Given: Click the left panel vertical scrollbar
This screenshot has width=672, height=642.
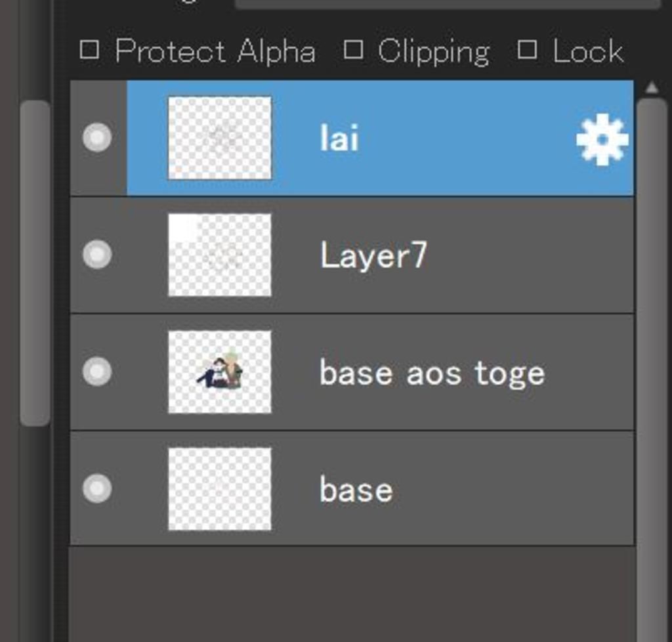Looking at the screenshot, I should (35, 263).
